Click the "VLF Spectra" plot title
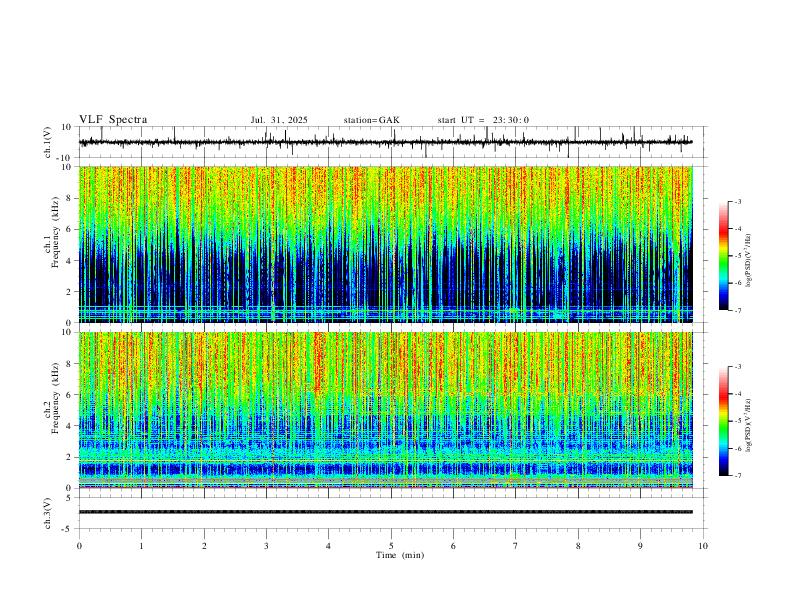 point(113,120)
